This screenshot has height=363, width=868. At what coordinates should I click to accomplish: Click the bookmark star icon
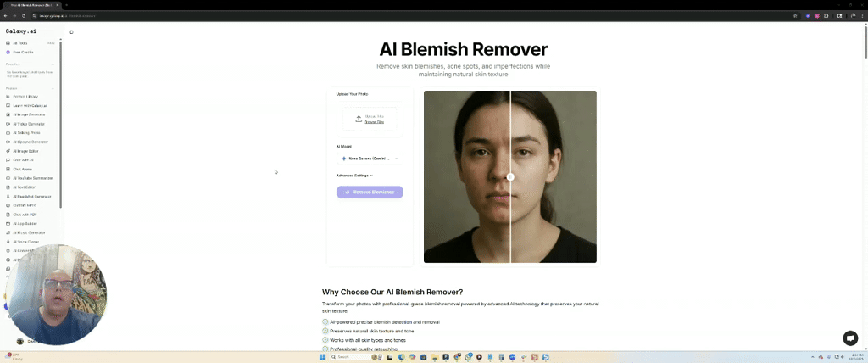(x=795, y=16)
